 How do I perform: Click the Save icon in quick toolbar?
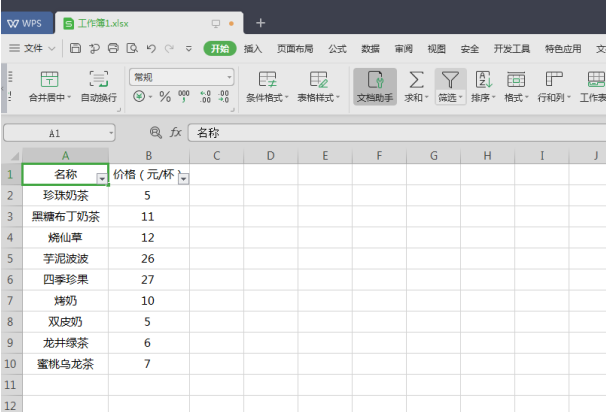[75, 48]
